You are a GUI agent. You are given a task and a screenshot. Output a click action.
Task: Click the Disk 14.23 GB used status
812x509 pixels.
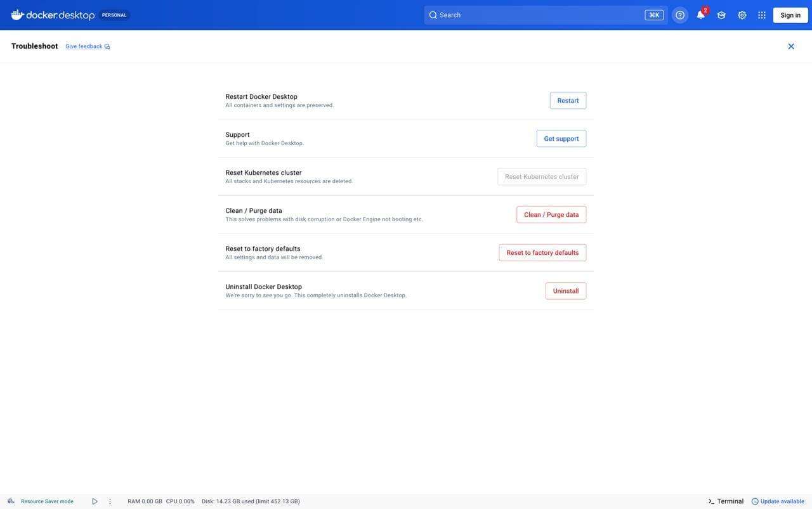pos(251,501)
